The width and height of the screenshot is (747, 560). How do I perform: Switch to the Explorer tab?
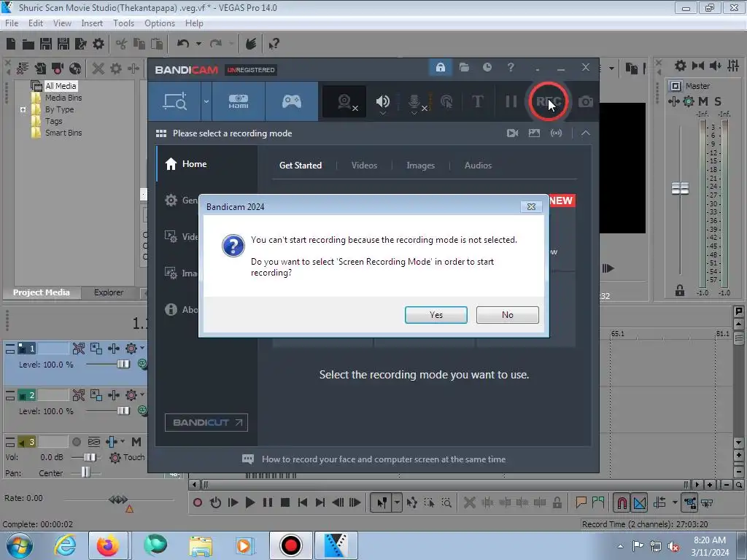point(109,292)
